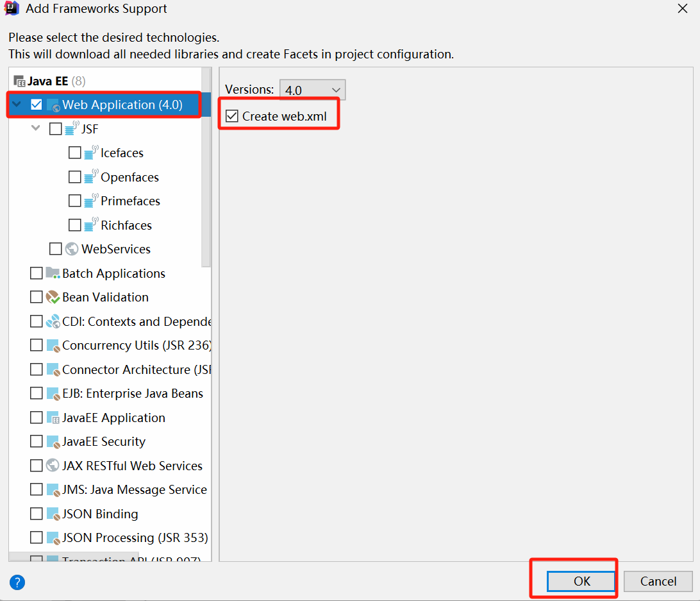
Task: Uncheck the Web Application (4.0) checkbox
Action: click(x=36, y=105)
